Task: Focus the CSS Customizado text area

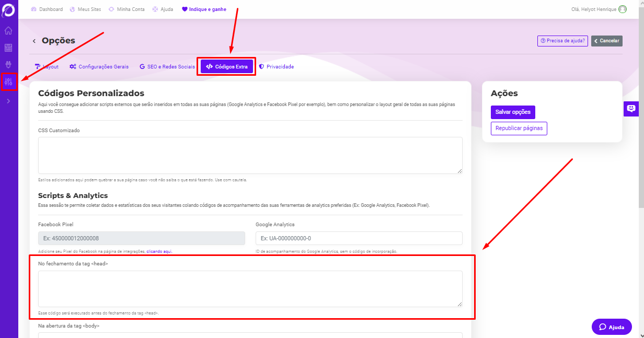Action: pos(250,155)
